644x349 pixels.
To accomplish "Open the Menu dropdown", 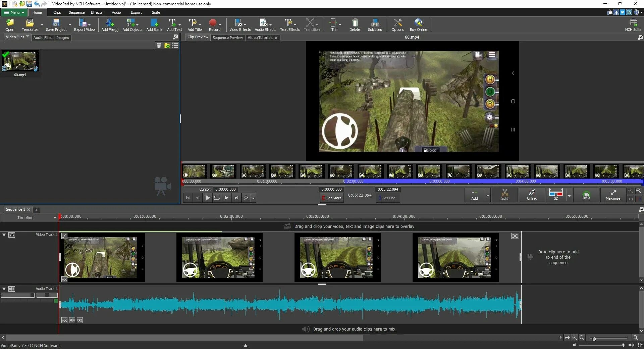I will tap(14, 12).
